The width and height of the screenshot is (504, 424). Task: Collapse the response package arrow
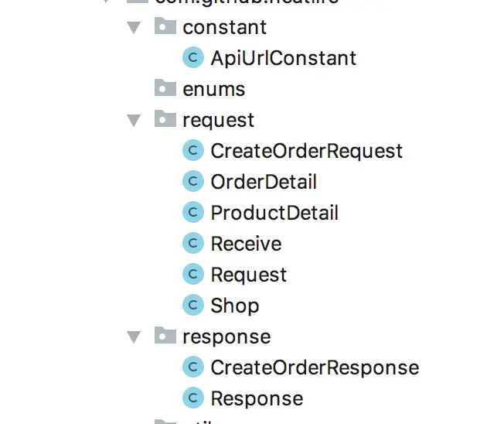tap(135, 337)
